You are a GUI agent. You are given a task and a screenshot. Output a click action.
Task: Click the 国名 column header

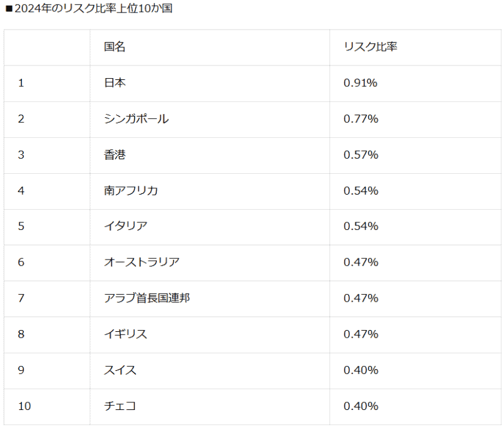(115, 47)
